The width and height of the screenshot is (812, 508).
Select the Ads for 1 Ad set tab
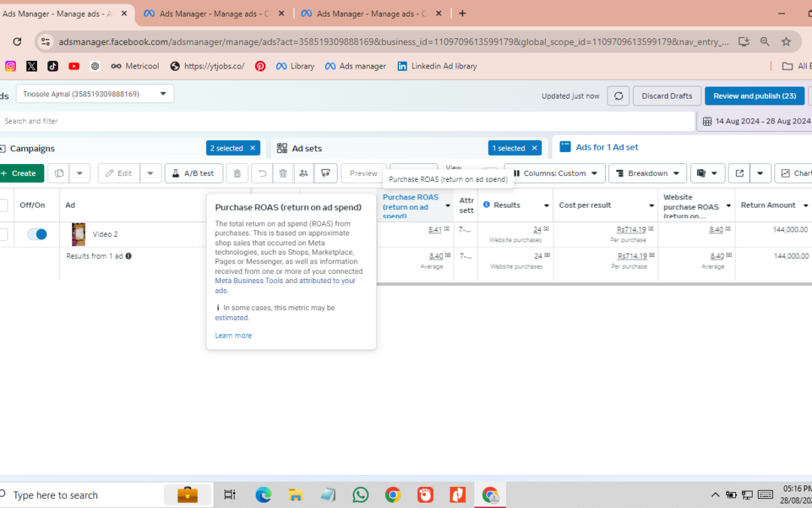(x=599, y=148)
